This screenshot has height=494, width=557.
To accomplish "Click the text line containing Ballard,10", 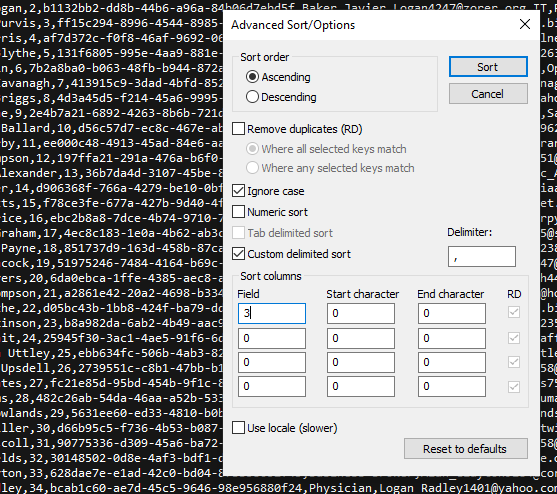I will [112, 128].
